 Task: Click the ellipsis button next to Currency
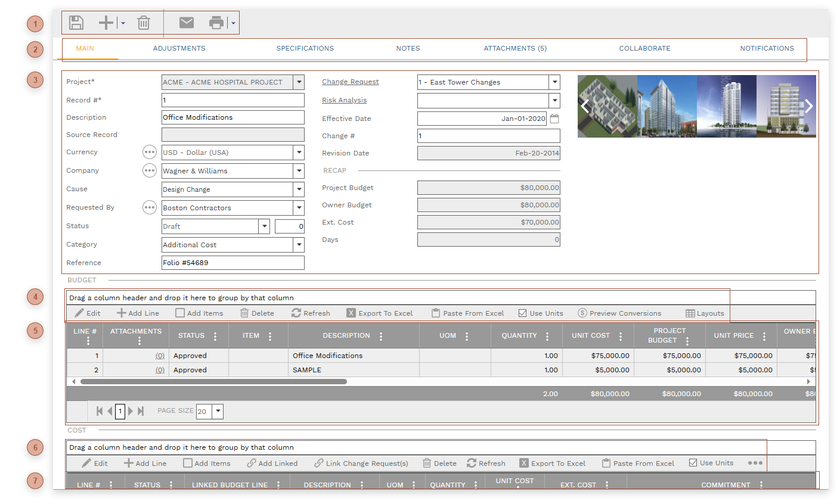click(x=149, y=153)
